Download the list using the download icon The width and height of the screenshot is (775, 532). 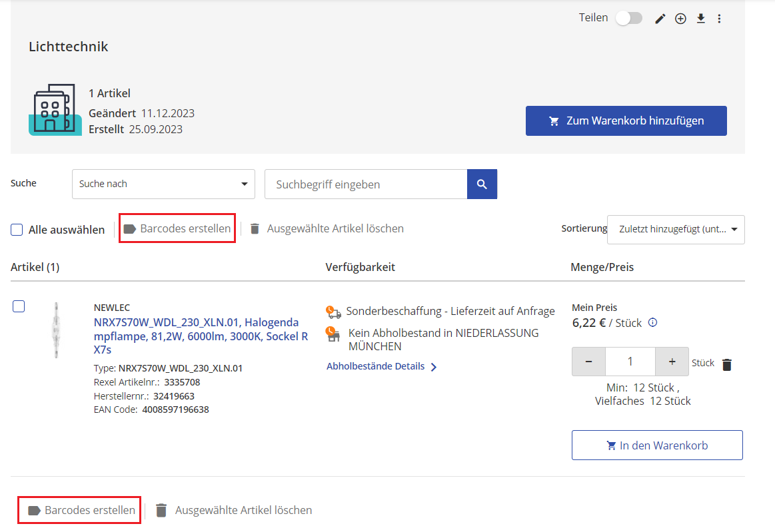point(700,19)
